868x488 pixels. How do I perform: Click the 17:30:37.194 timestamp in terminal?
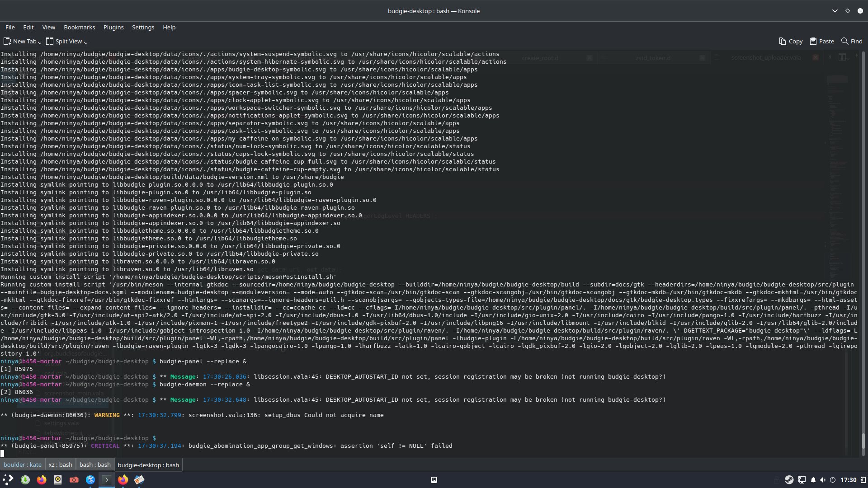(x=160, y=446)
